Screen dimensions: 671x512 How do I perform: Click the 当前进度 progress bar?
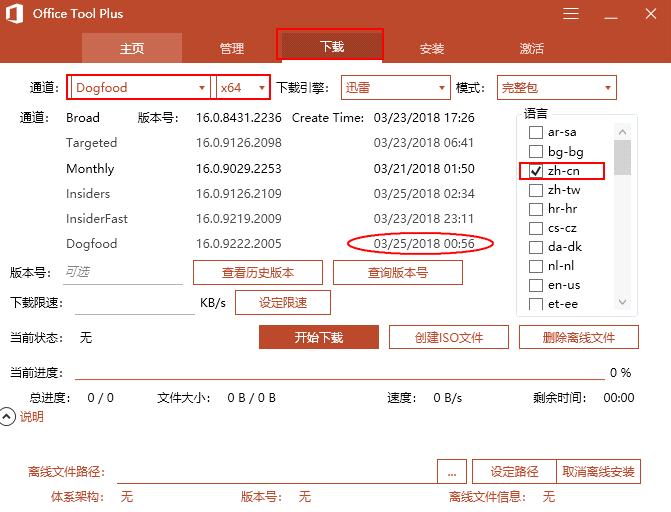[x=340, y=379]
